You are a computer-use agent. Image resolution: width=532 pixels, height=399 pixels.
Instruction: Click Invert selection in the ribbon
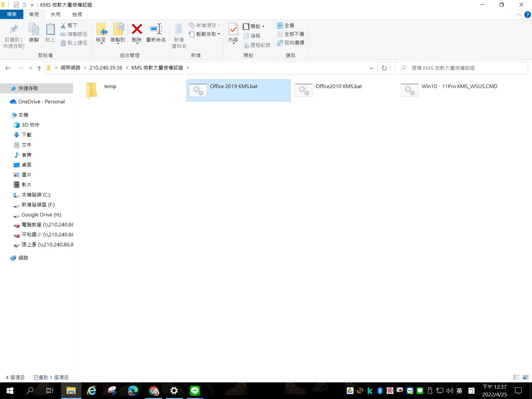(291, 43)
